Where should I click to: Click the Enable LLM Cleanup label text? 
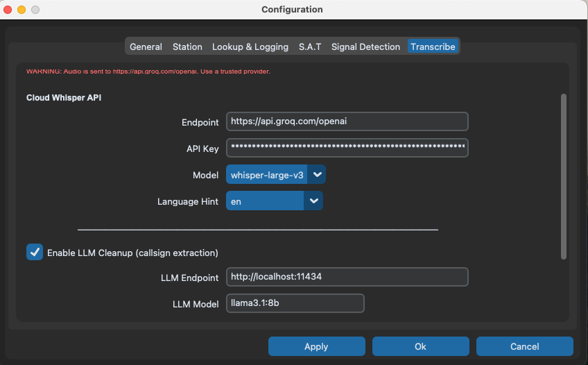pyautogui.click(x=132, y=253)
